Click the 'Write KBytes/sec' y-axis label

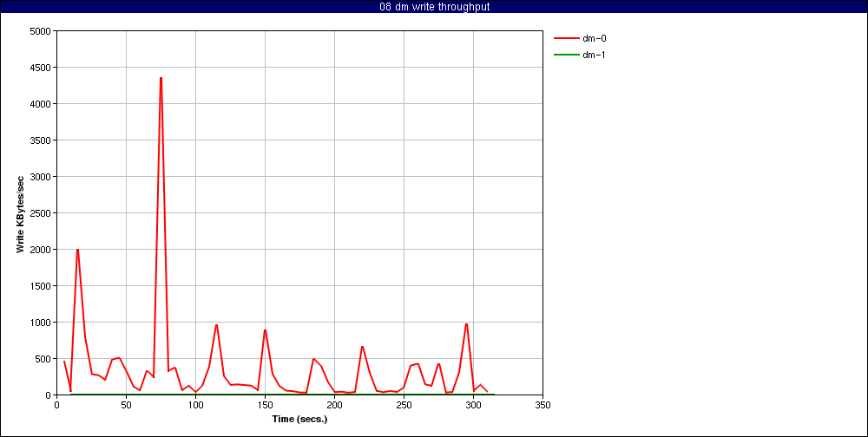point(21,213)
